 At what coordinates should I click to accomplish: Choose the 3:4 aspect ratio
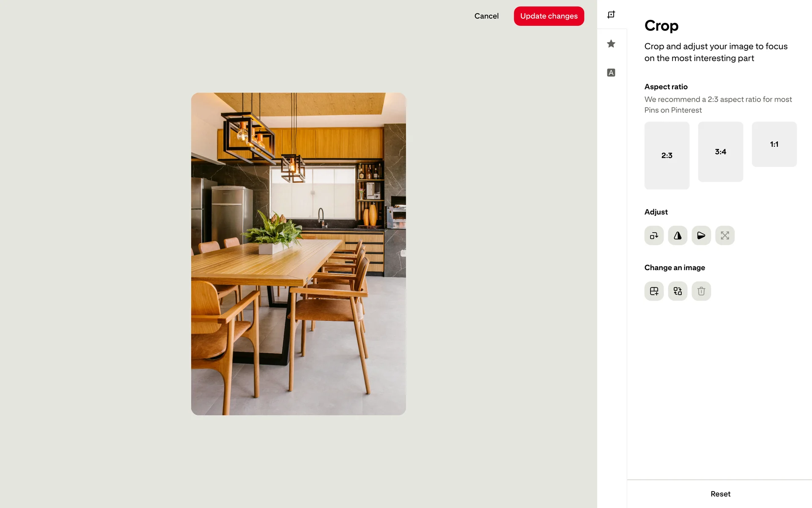pos(721,152)
